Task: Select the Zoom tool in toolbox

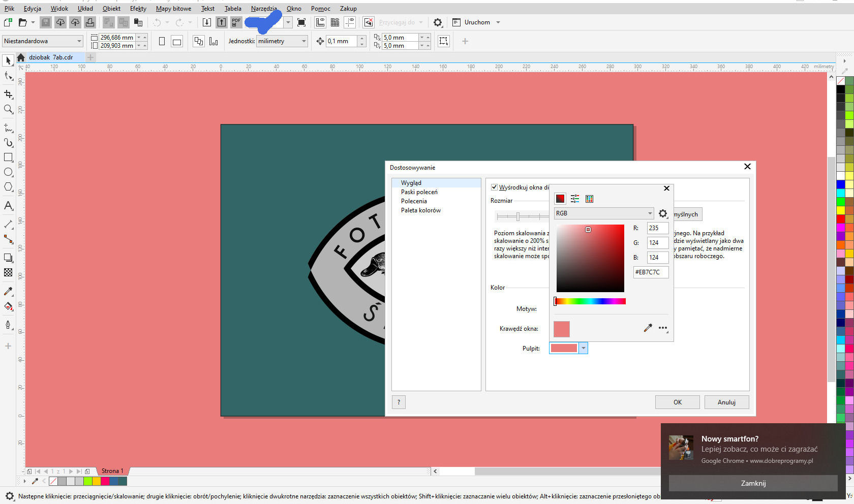Action: (x=8, y=109)
